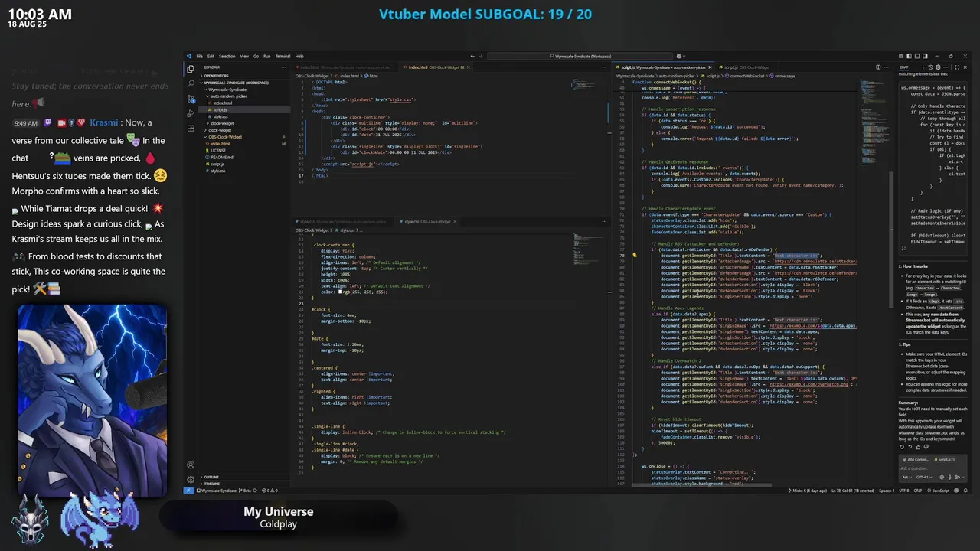This screenshot has height=551, width=980.
Task: Click errors and warnings status bar indicator
Action: (269, 491)
